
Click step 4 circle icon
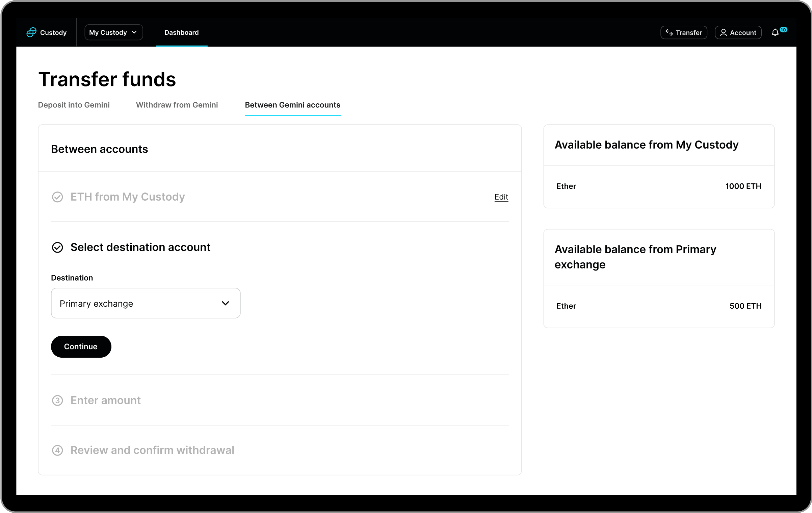click(x=57, y=451)
